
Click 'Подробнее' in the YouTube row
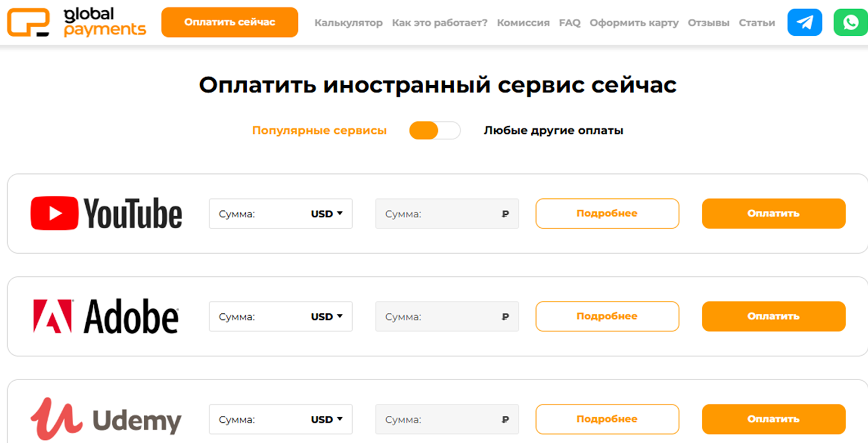607,214
